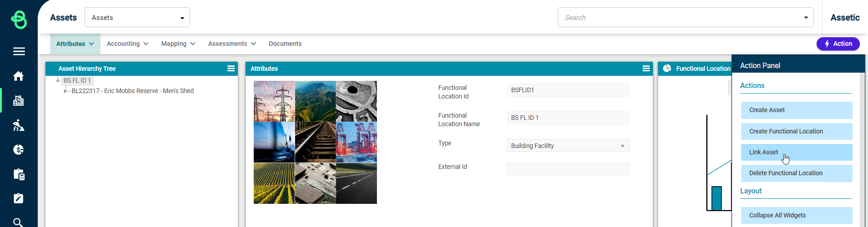868x227 pixels.
Task: Click the asset image collage thumbnail
Action: (315, 142)
